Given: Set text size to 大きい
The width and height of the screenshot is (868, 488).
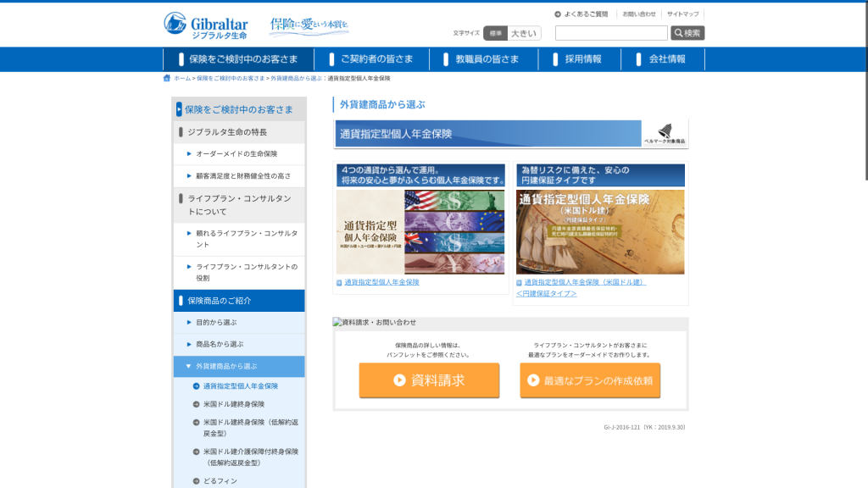Looking at the screenshot, I should pos(524,33).
